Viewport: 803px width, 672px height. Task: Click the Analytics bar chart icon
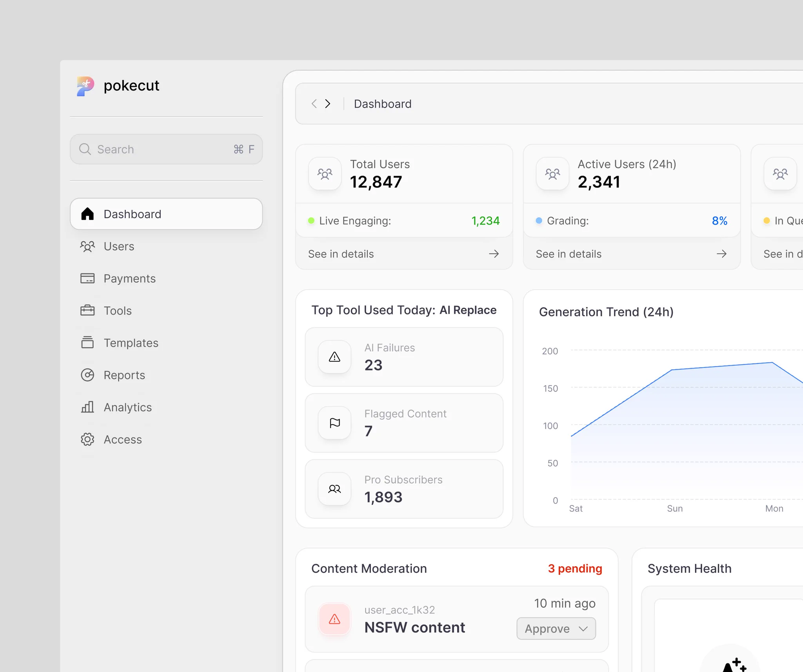(x=87, y=407)
